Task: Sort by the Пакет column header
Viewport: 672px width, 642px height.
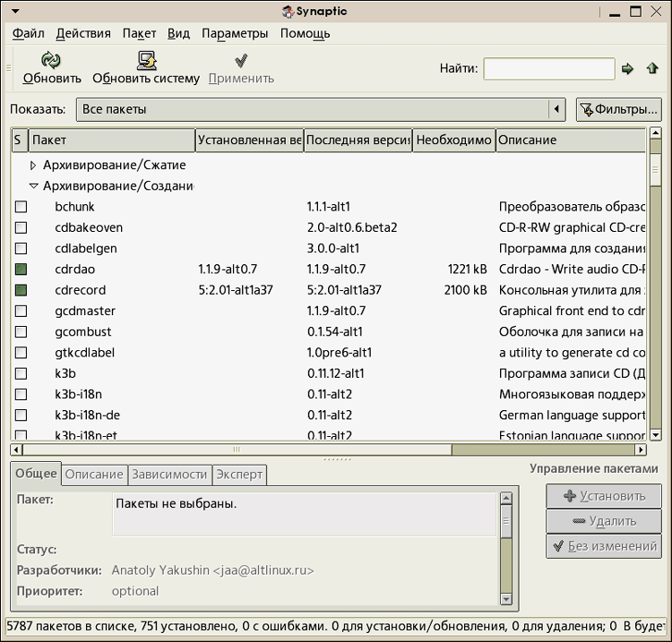Action: [x=111, y=140]
